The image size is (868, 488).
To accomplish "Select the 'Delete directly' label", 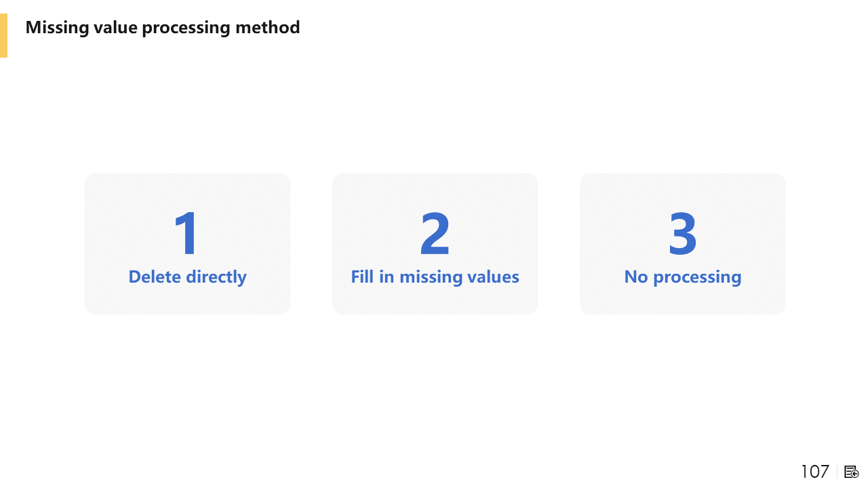I will click(187, 277).
